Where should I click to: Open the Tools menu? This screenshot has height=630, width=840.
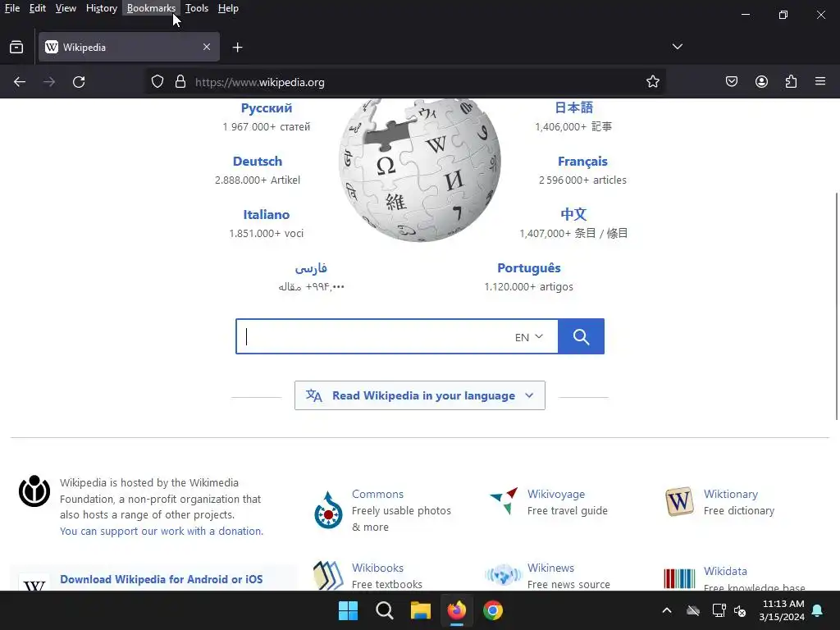click(197, 8)
